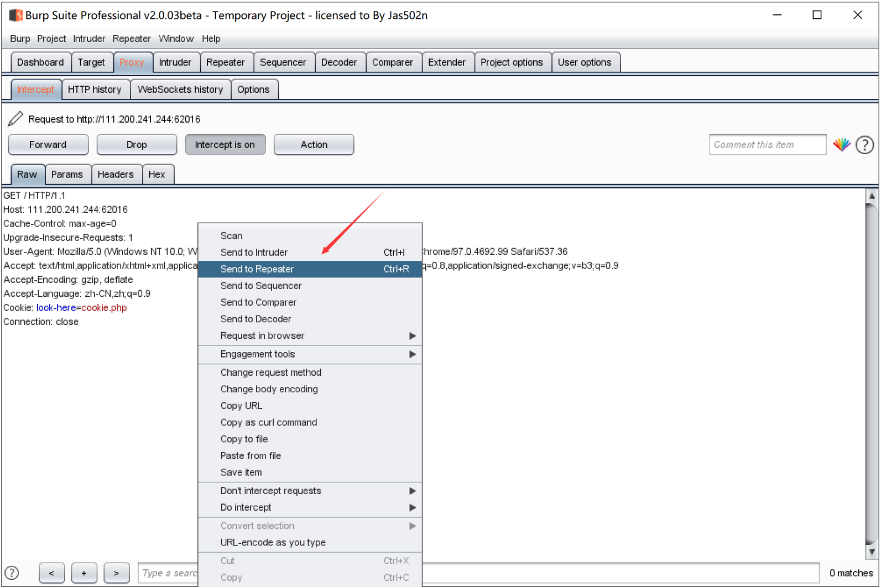Click Burp Suite logo in title bar
This screenshot has height=588, width=881.
pyautogui.click(x=16, y=15)
